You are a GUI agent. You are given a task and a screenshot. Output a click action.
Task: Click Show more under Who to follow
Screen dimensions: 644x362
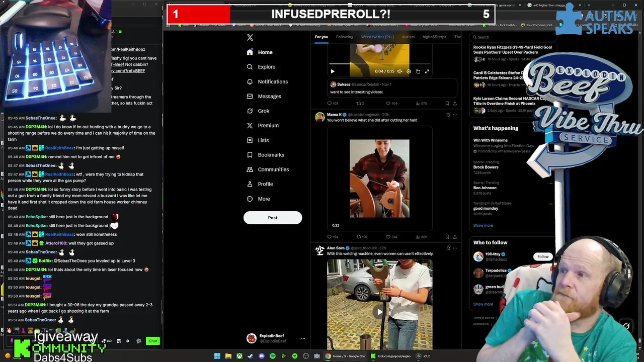coord(483,304)
